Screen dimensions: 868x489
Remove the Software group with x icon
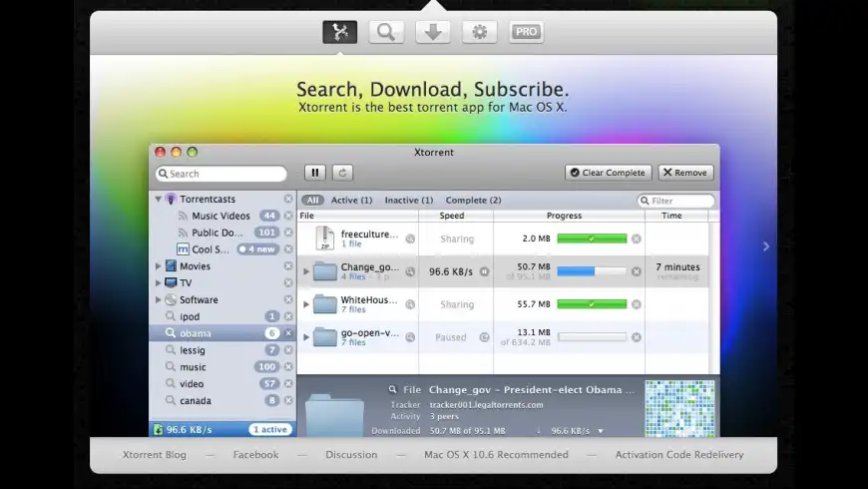click(288, 299)
